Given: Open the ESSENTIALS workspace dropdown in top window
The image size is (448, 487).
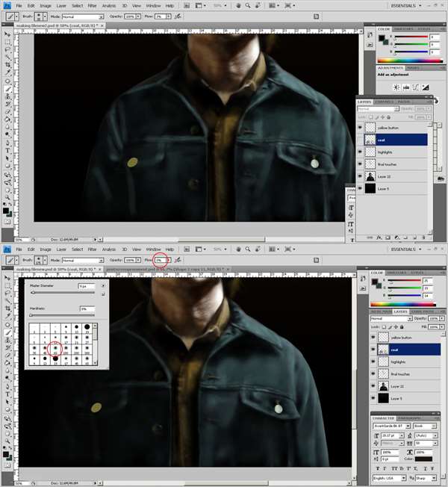Looking at the screenshot, I should [x=406, y=5].
